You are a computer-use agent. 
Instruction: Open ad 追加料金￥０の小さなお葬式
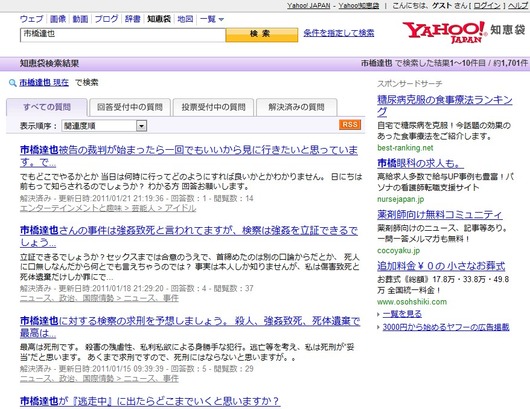point(441,266)
